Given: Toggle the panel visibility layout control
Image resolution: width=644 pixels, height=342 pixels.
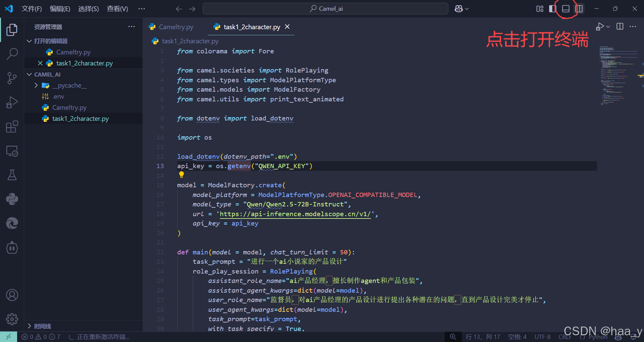Looking at the screenshot, I should (x=566, y=9).
